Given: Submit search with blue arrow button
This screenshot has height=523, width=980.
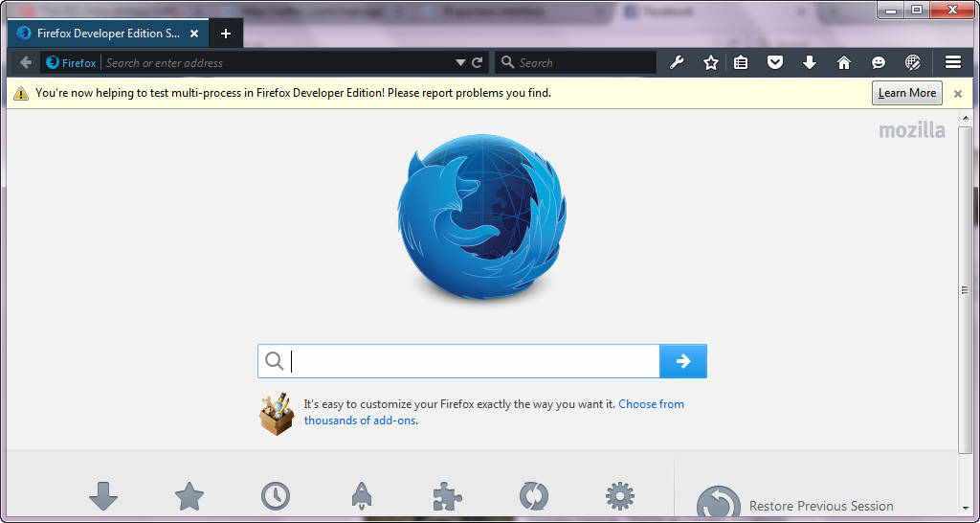Looking at the screenshot, I should click(683, 361).
